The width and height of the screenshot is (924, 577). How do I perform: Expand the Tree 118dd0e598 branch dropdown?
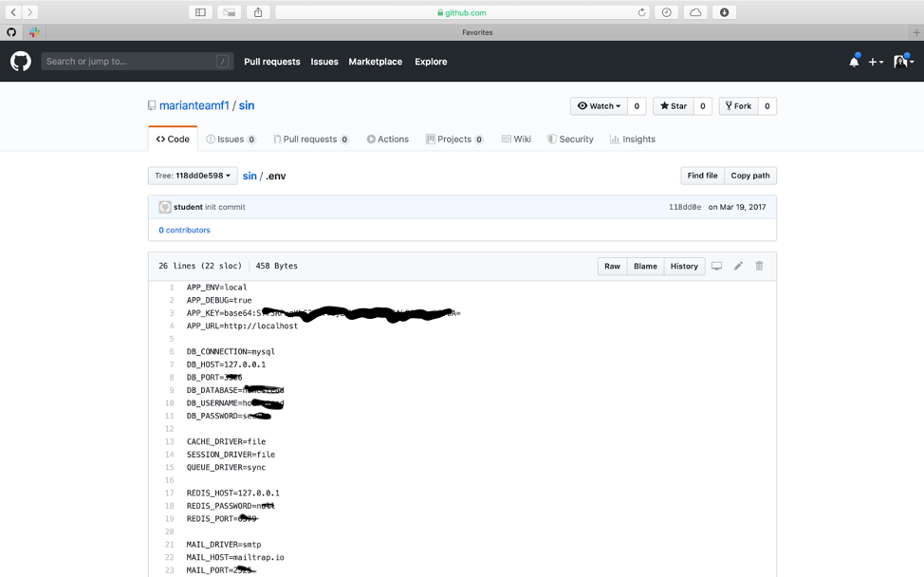193,176
